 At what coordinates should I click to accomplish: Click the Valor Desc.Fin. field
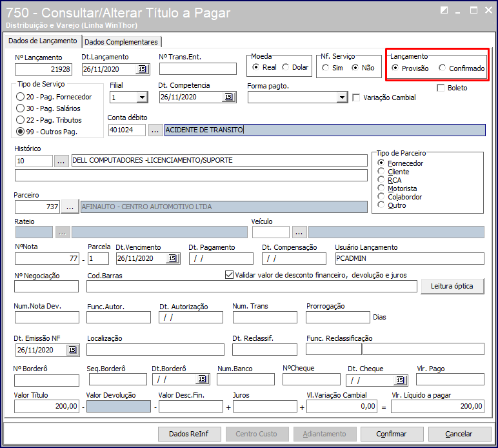tap(191, 407)
